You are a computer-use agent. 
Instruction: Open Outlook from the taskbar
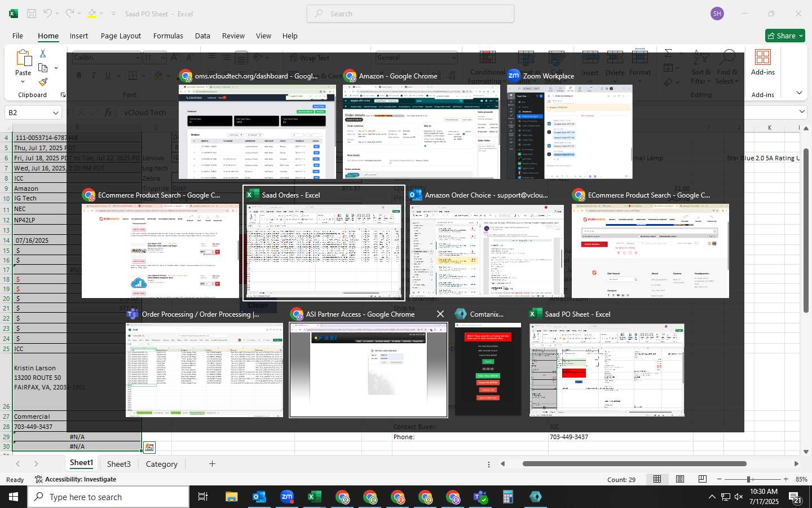coord(259,497)
